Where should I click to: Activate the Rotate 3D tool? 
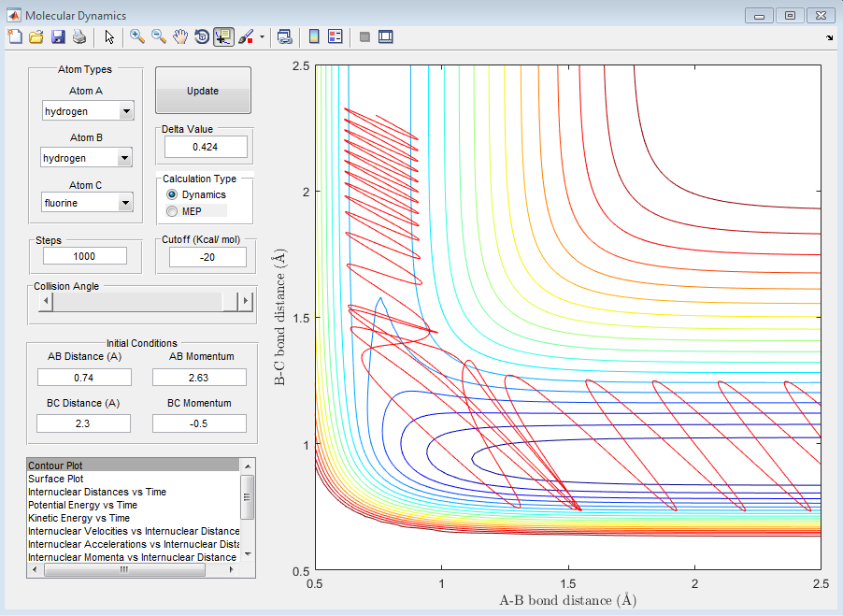coord(201,36)
